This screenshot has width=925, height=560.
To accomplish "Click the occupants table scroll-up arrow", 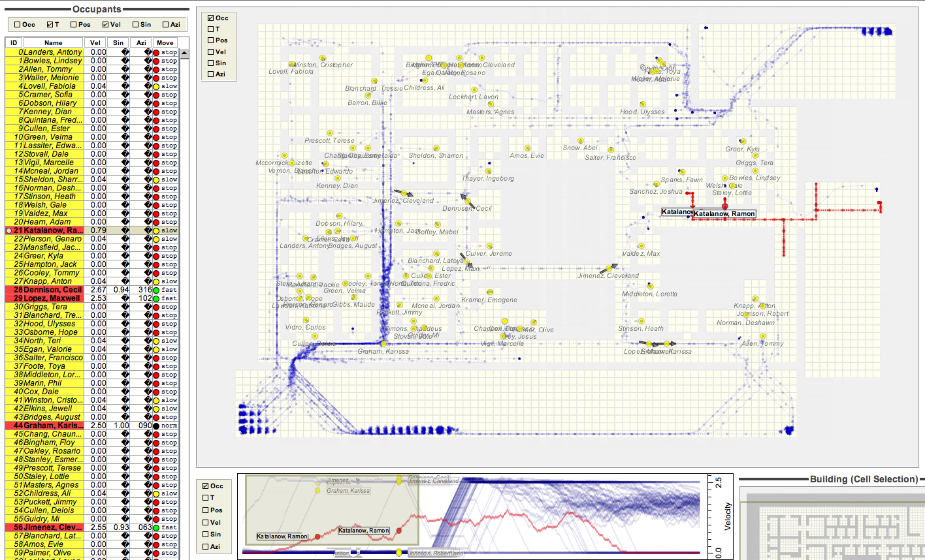I will (184, 54).
